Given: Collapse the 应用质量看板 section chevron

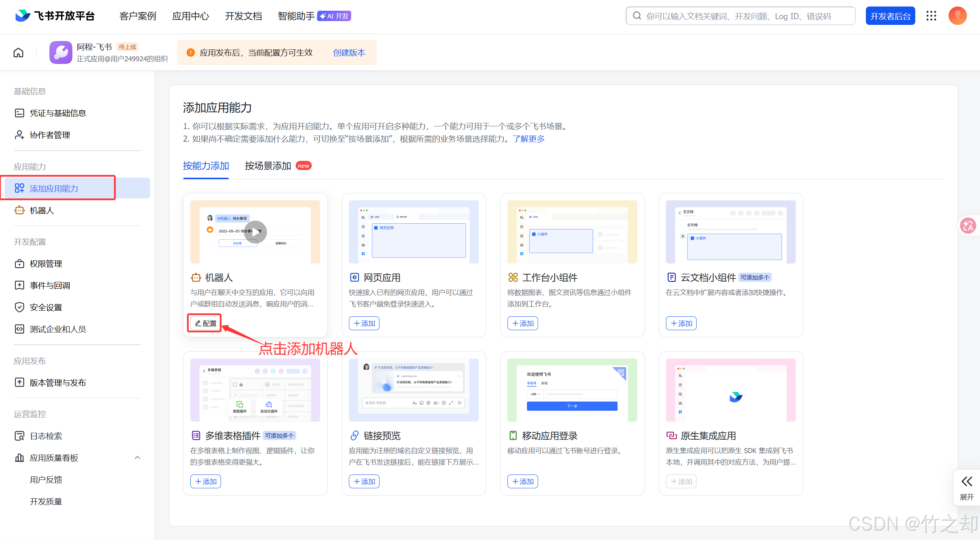Looking at the screenshot, I should 137,458.
